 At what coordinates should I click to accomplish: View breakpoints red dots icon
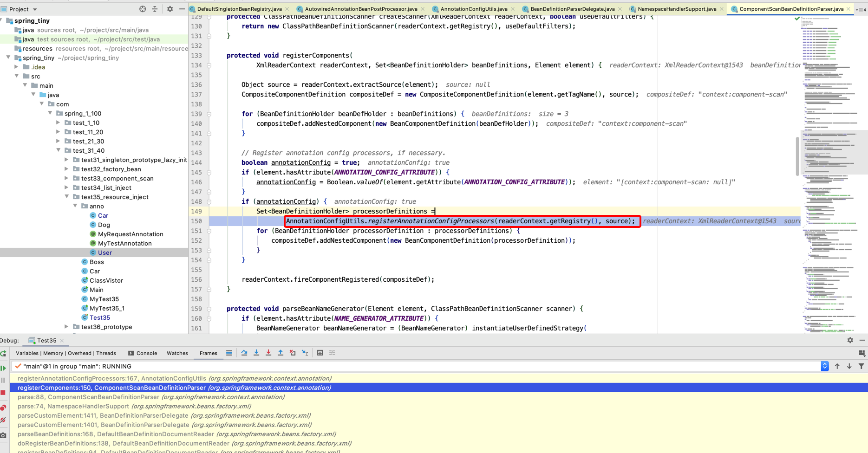coord(3,408)
